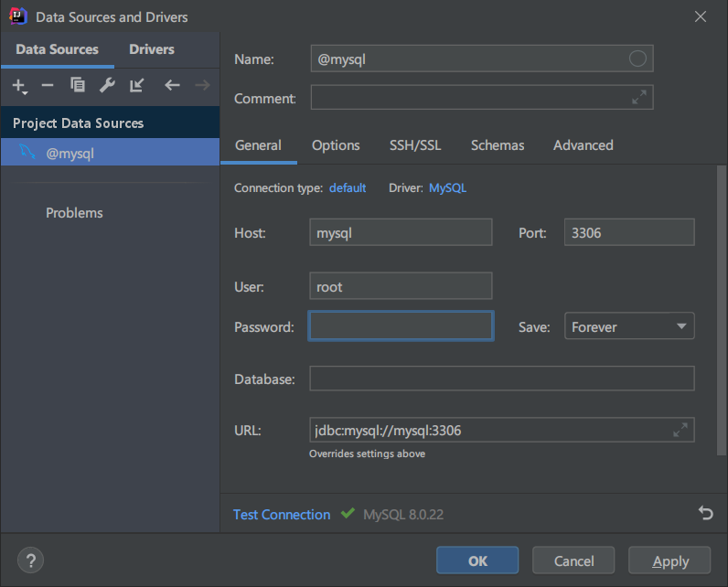Click the Test Connection link
This screenshot has width=728, height=587.
(282, 515)
